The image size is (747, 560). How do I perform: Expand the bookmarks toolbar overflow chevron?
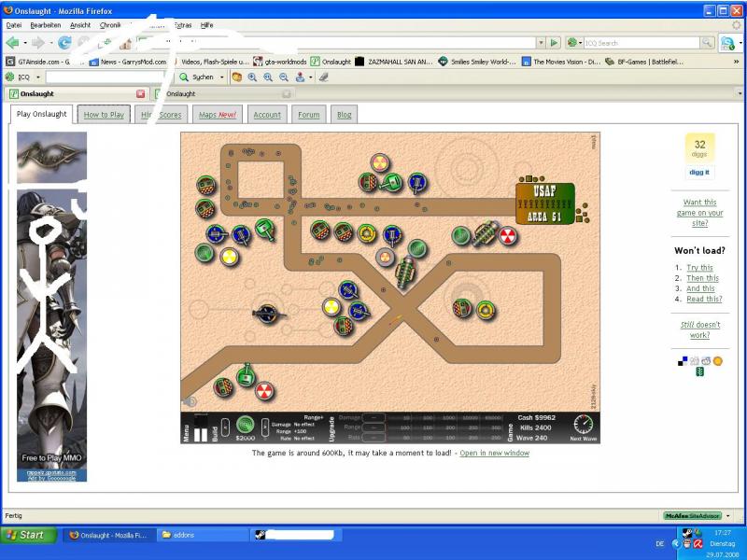point(735,62)
